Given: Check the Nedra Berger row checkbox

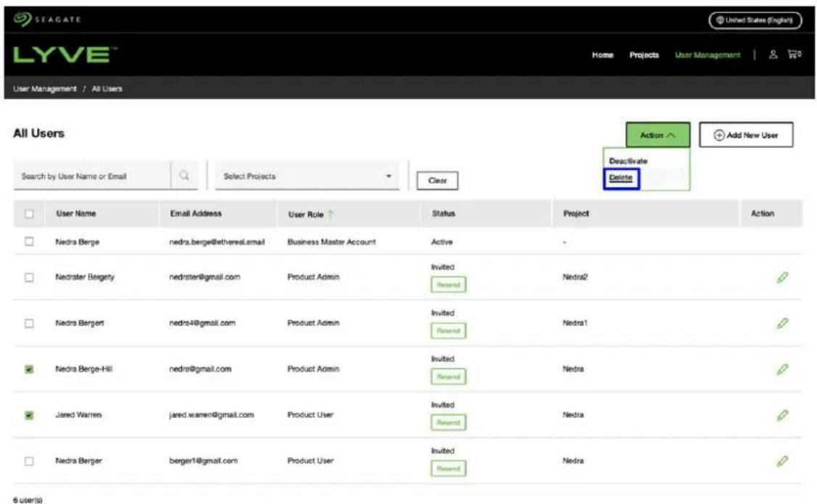Looking at the screenshot, I should click(x=29, y=460).
